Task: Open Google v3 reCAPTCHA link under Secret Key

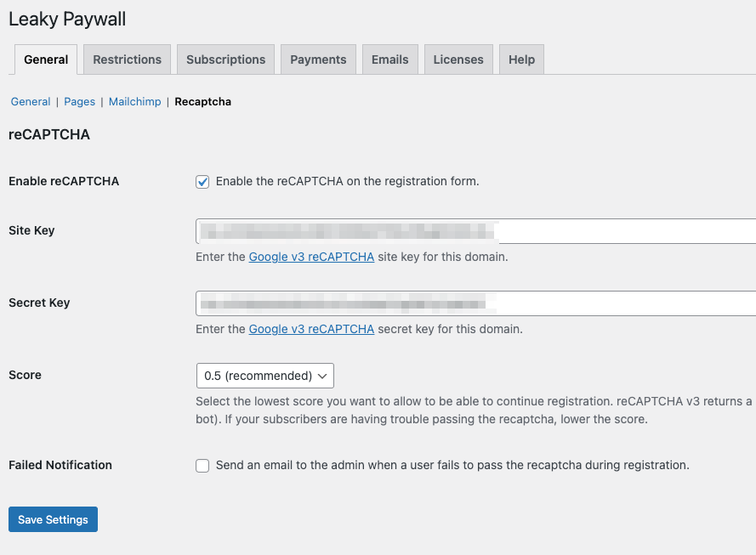Action: [311, 329]
